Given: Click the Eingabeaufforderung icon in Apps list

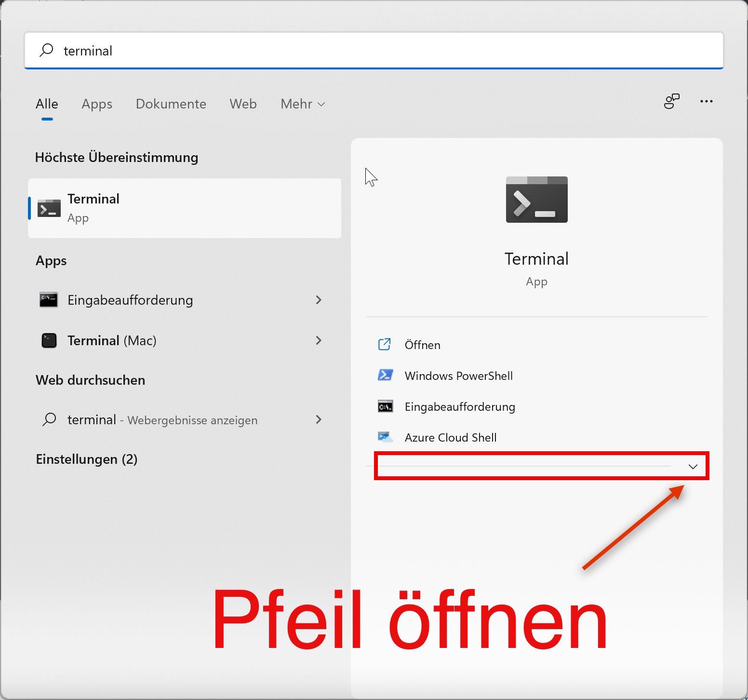Looking at the screenshot, I should 49,300.
